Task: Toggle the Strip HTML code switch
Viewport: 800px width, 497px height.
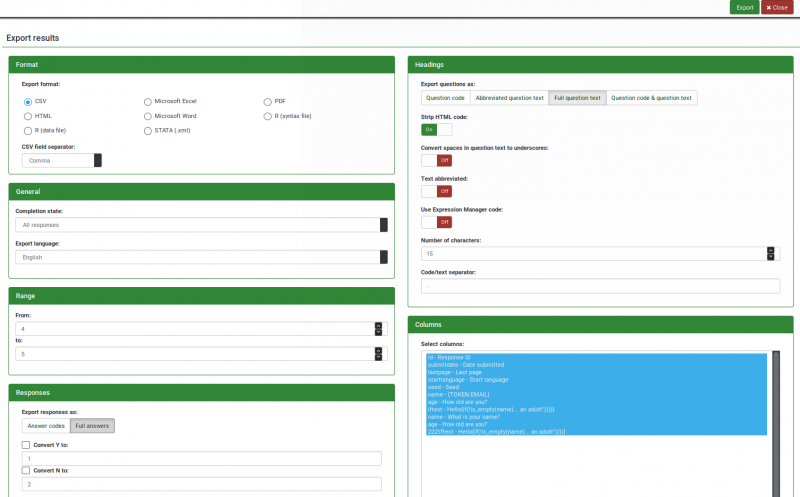Action: point(436,129)
